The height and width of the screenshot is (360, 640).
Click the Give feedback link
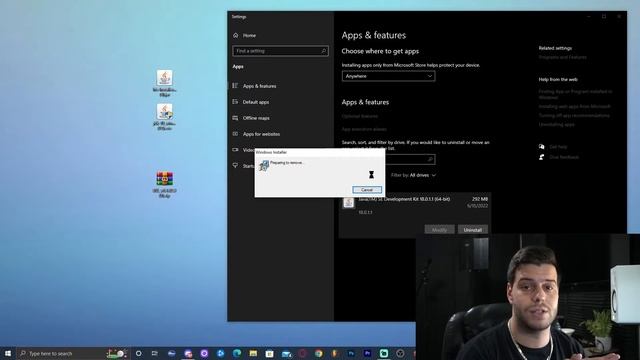tap(564, 157)
